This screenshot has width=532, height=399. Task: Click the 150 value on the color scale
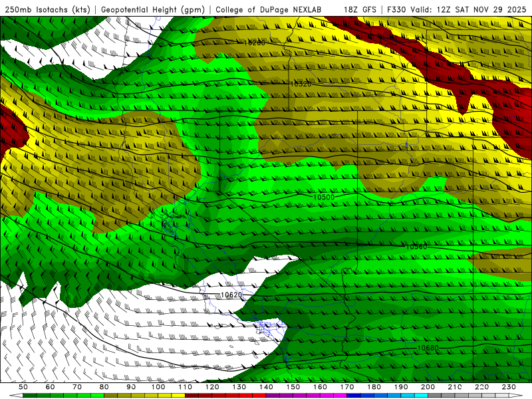click(x=293, y=387)
